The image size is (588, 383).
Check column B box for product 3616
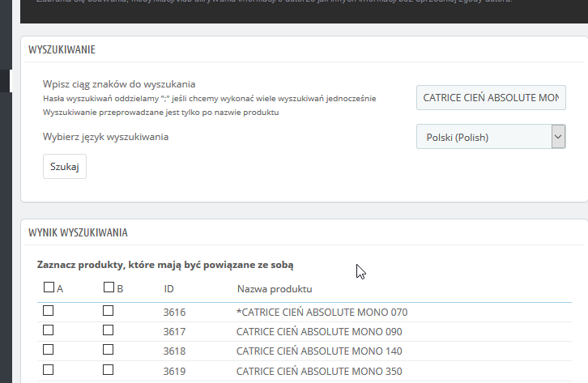(108, 311)
